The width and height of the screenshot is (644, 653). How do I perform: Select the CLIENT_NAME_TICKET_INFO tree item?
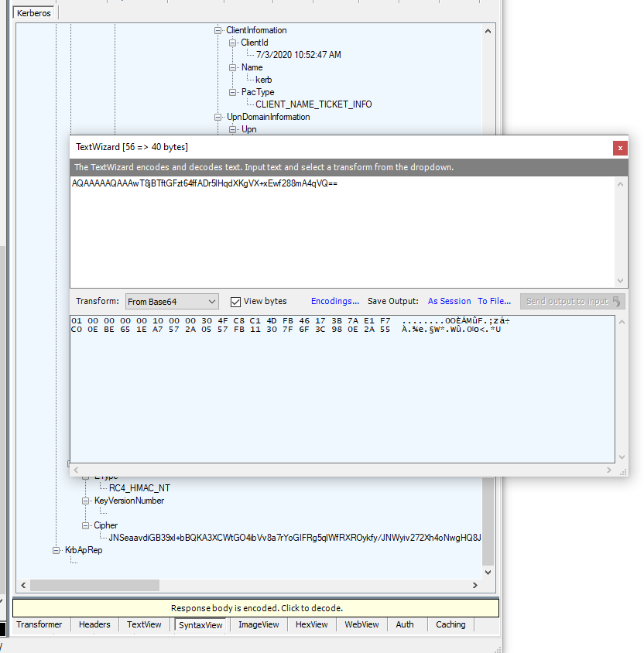pos(313,104)
